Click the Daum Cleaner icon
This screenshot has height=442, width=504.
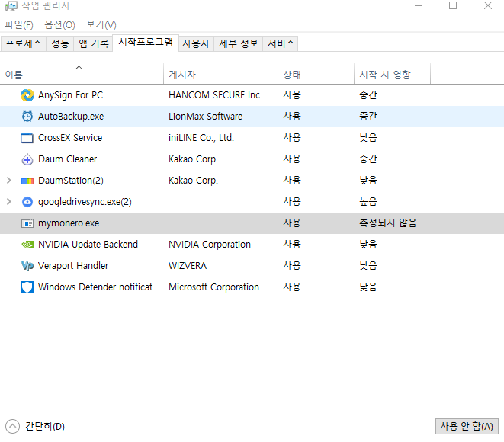[x=27, y=159]
